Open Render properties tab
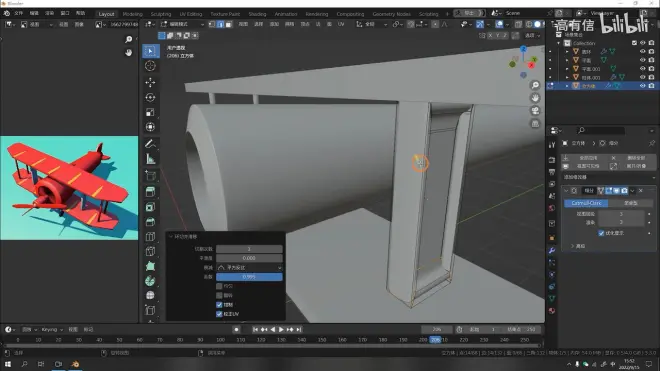This screenshot has height=371, width=660. click(x=552, y=160)
